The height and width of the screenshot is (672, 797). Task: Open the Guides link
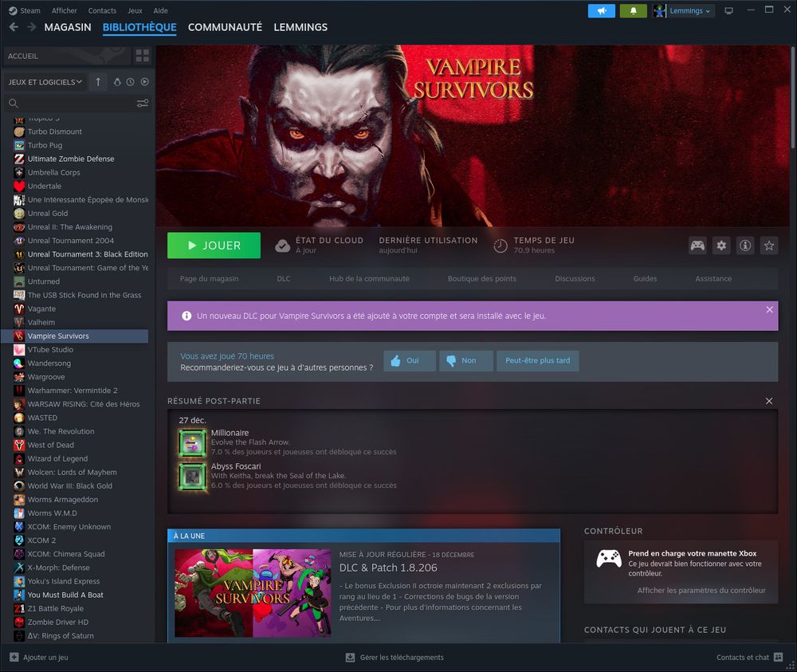(x=645, y=278)
